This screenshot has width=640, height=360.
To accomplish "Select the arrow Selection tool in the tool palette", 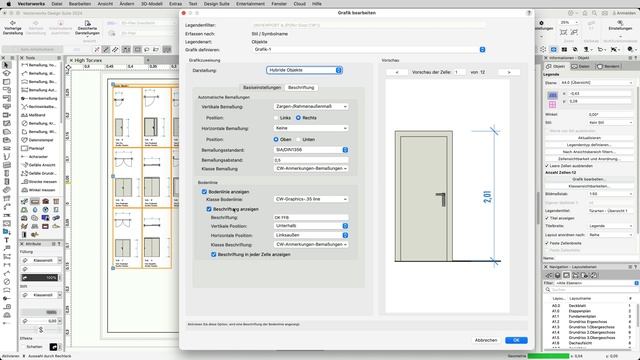I will [6, 65].
